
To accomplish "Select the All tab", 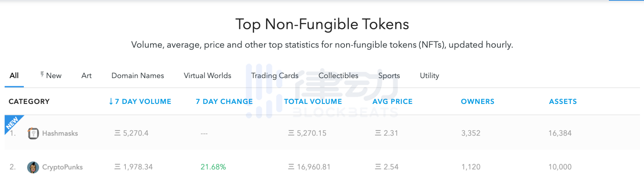I will (14, 76).
